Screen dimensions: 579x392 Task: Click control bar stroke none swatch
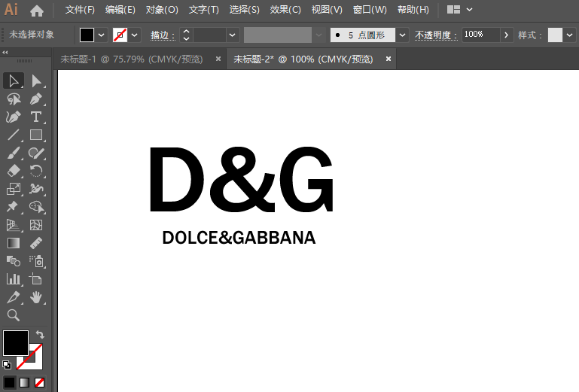click(120, 35)
